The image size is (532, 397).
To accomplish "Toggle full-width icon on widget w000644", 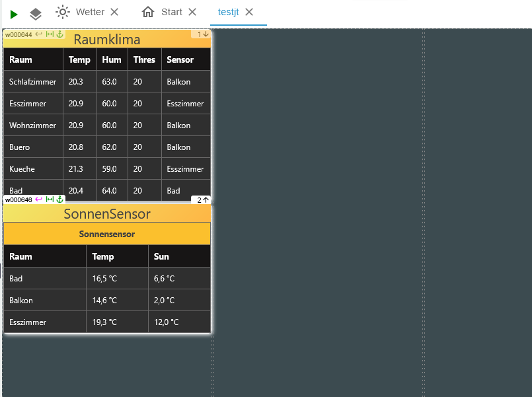I will (x=50, y=34).
